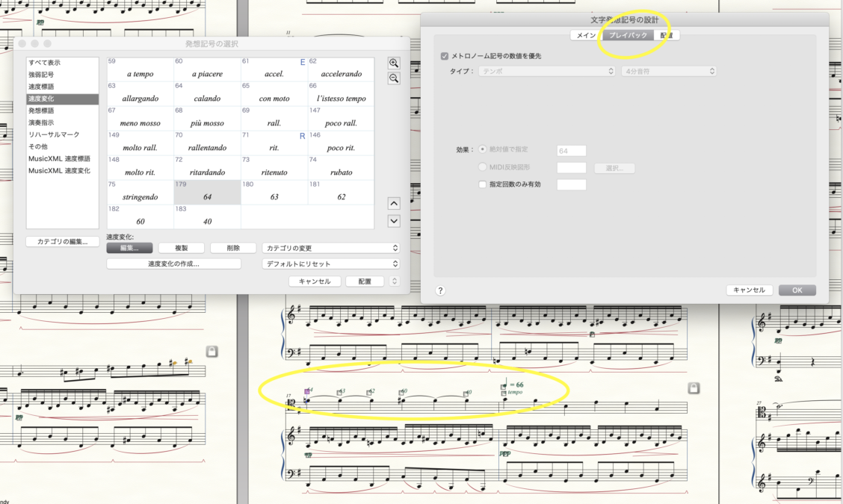Select the 'a piacere' expression cell
Viewport: 843px width, 504px height.
coord(208,69)
